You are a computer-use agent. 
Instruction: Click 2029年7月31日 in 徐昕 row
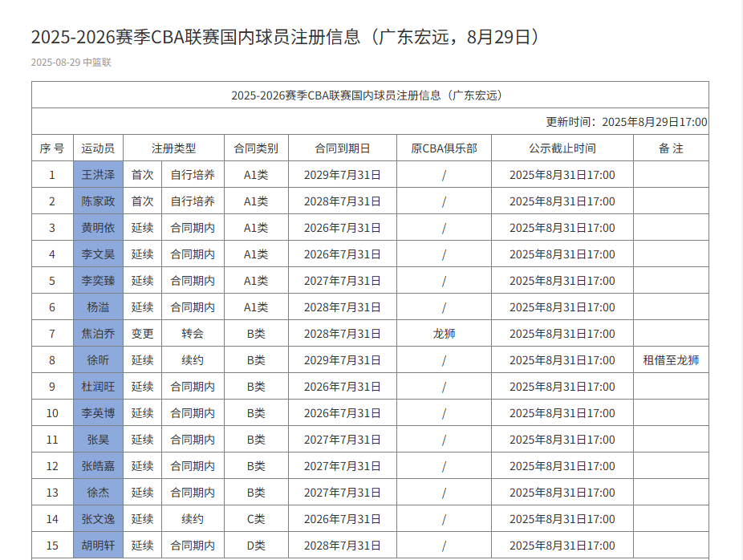342,360
